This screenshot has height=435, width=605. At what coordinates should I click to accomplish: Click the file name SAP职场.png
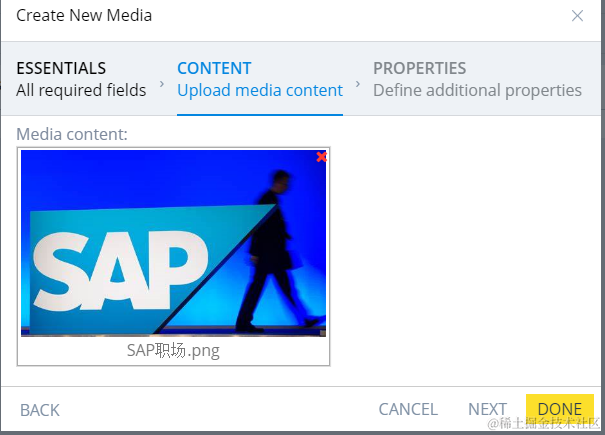173,350
